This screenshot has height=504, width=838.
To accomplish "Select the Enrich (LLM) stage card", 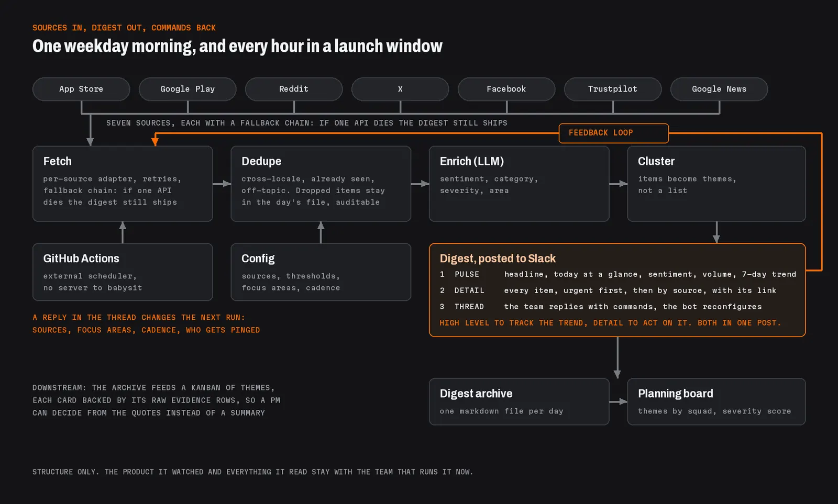I will point(519,184).
